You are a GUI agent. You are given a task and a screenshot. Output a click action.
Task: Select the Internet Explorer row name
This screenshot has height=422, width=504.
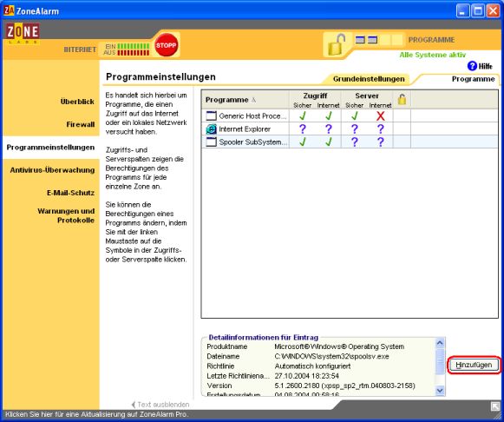(x=245, y=129)
